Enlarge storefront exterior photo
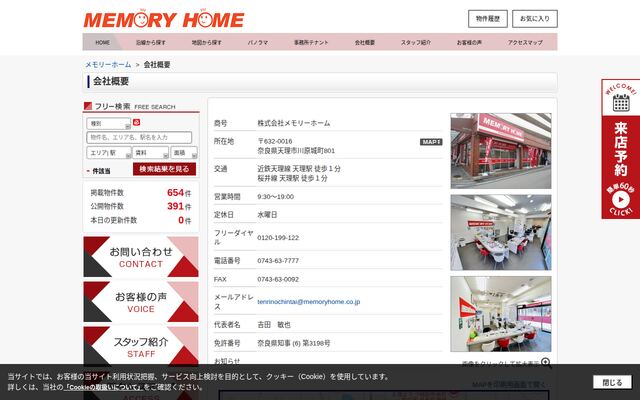This screenshot has width=640, height=400. click(501, 151)
